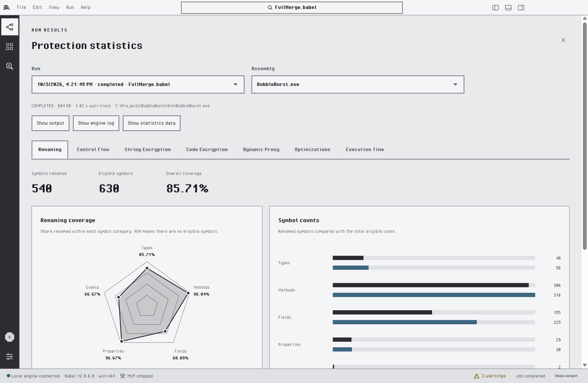Open the project graph sidebar icon
This screenshot has width=588, height=383.
pyautogui.click(x=10, y=27)
